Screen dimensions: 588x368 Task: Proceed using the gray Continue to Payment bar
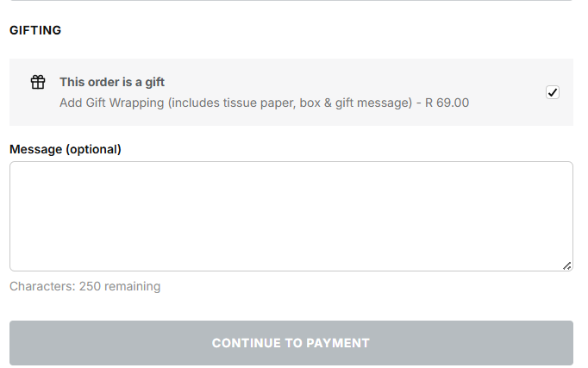click(x=291, y=343)
